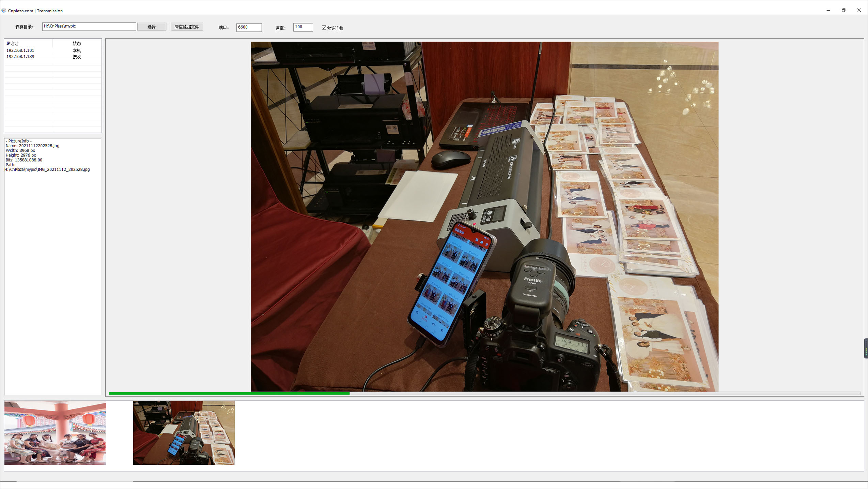Click the Cnplaza app icon in title bar
Image resolution: width=868 pixels, height=489 pixels.
coord(4,11)
